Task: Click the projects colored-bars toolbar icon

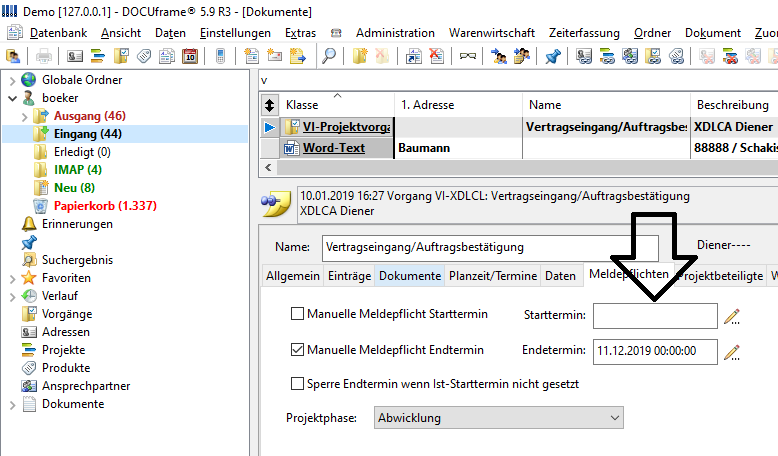Action: tap(98, 56)
